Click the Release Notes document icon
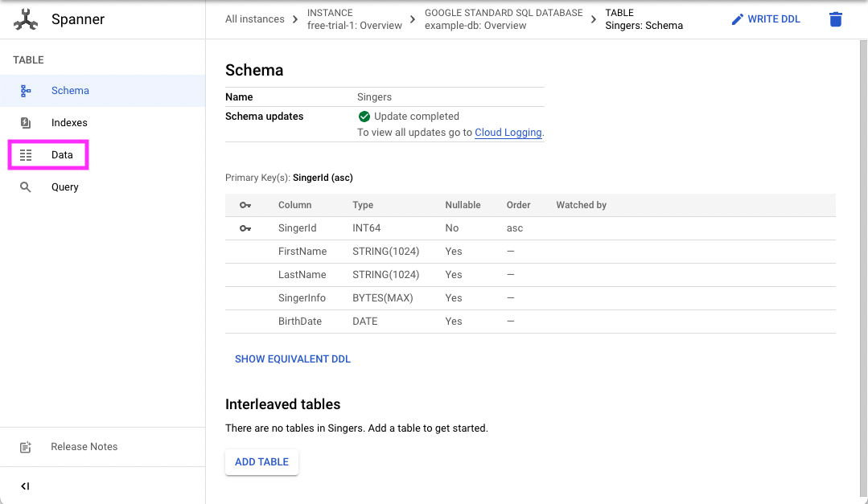The image size is (868, 504). (25, 446)
